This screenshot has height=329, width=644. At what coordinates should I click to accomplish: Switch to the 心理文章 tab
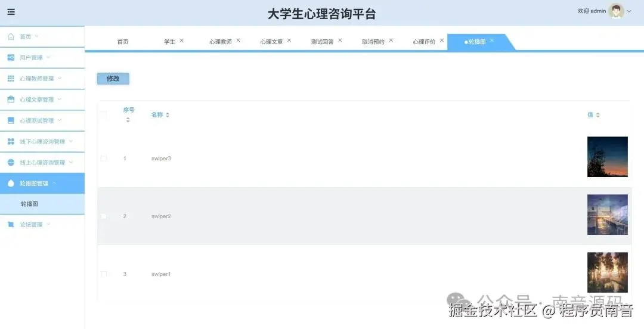coord(271,42)
